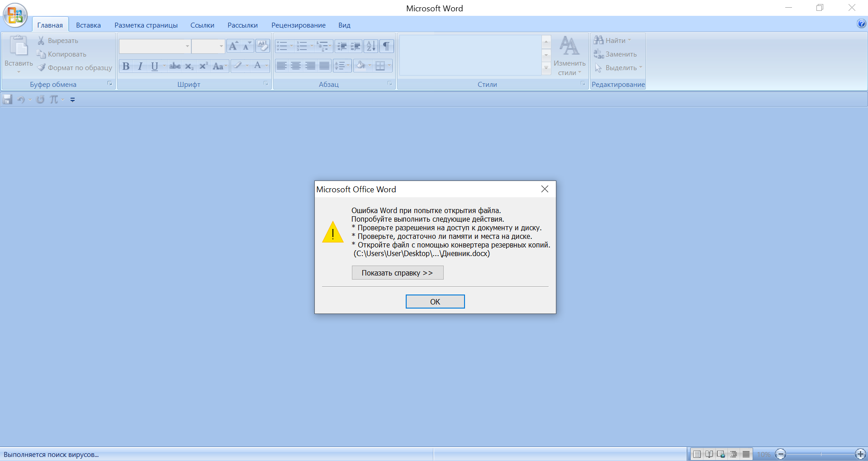Expand the Styles (Стили) dialog launcher
868x461 pixels.
pyautogui.click(x=583, y=84)
